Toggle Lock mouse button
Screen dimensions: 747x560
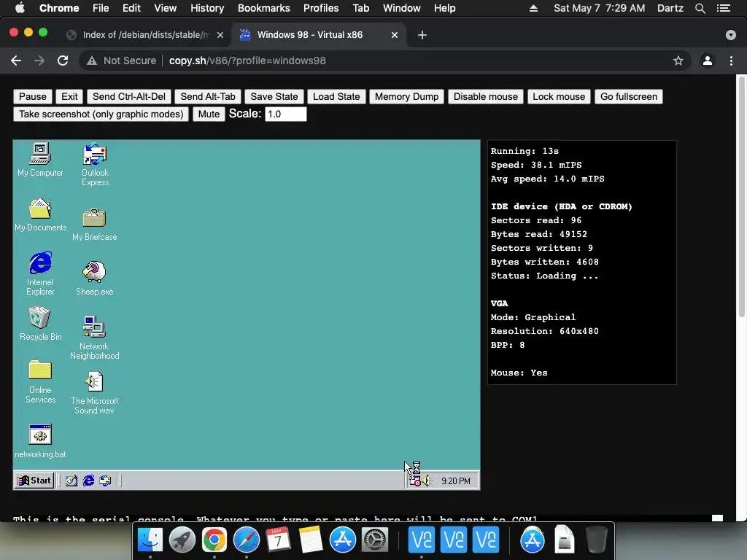pos(559,97)
